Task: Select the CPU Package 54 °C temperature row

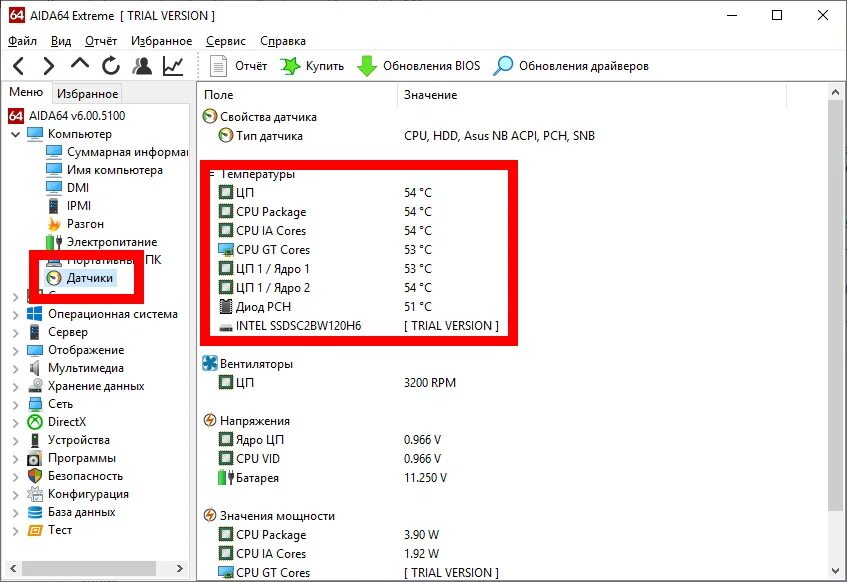Action: pos(325,212)
